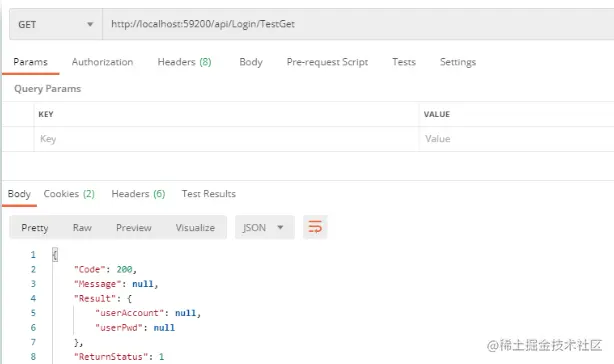614x364 pixels.
Task: Click the Value input cell
Action: pos(516,139)
